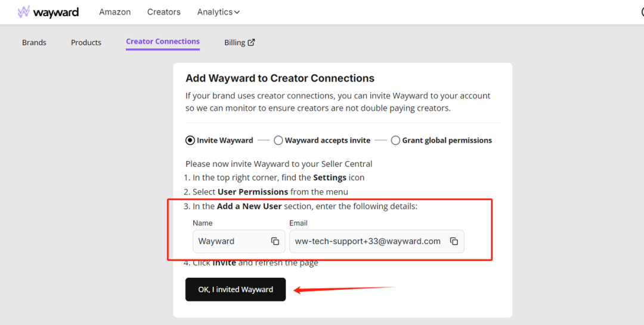This screenshot has height=325, width=644.
Task: Open the Billing tab
Action: pos(240,42)
